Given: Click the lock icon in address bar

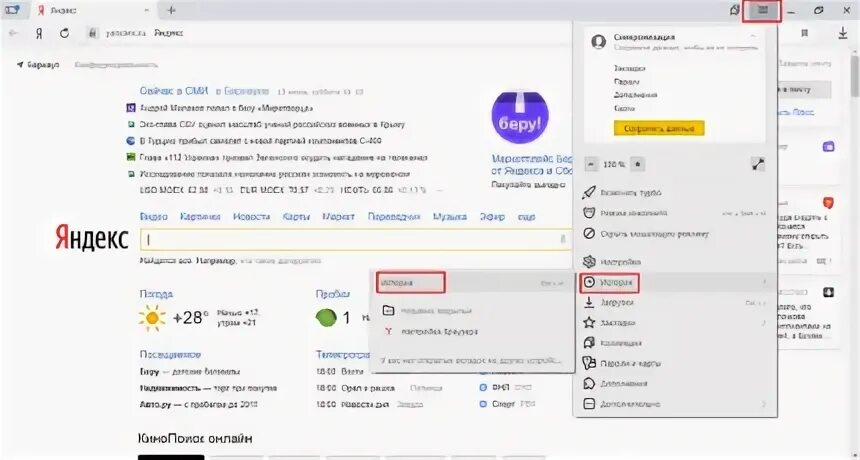Looking at the screenshot, I should (93, 33).
